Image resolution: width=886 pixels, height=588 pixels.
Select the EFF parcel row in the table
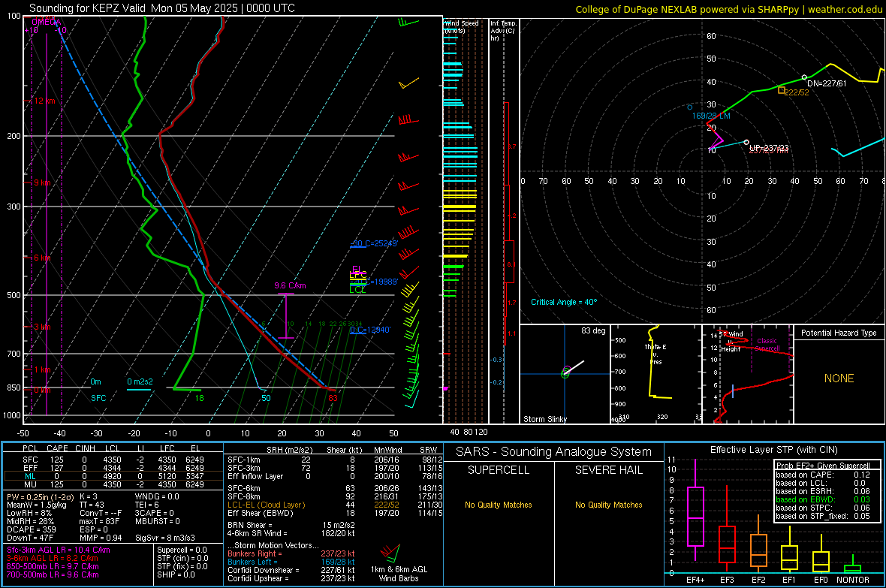tap(113, 468)
